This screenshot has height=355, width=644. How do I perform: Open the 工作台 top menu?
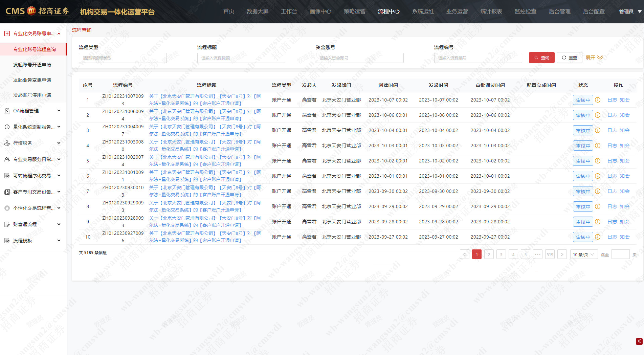(x=289, y=12)
